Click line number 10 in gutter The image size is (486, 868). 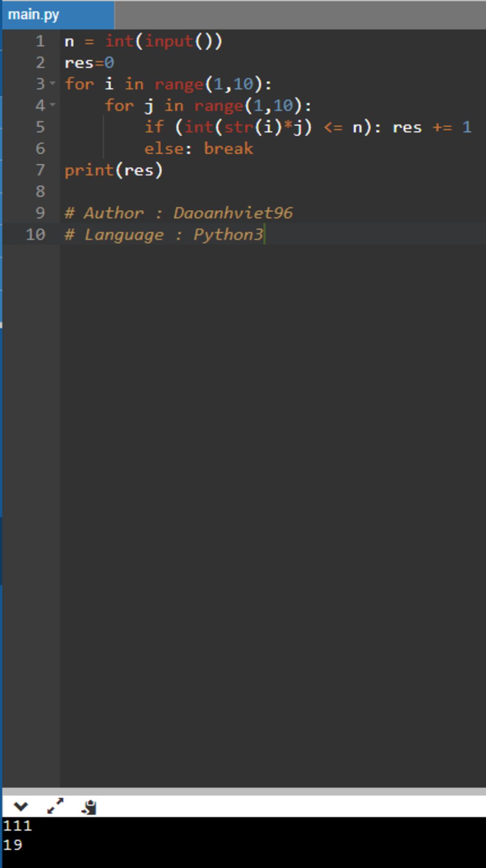click(36, 234)
